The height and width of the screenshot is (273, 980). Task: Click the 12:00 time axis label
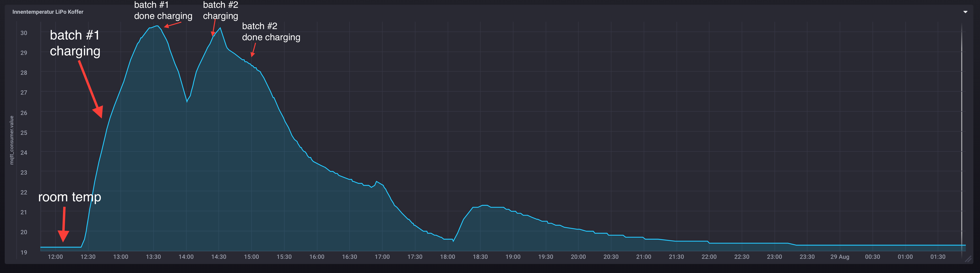pos(55,257)
